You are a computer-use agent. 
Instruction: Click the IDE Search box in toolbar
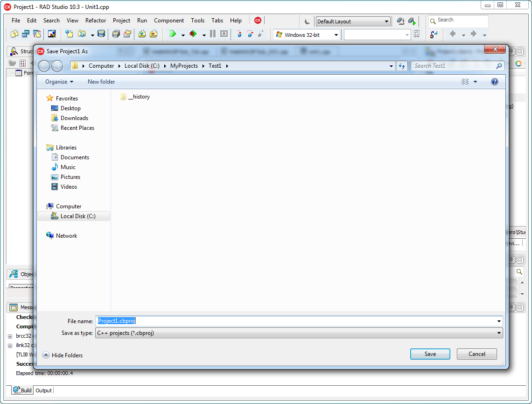point(458,21)
